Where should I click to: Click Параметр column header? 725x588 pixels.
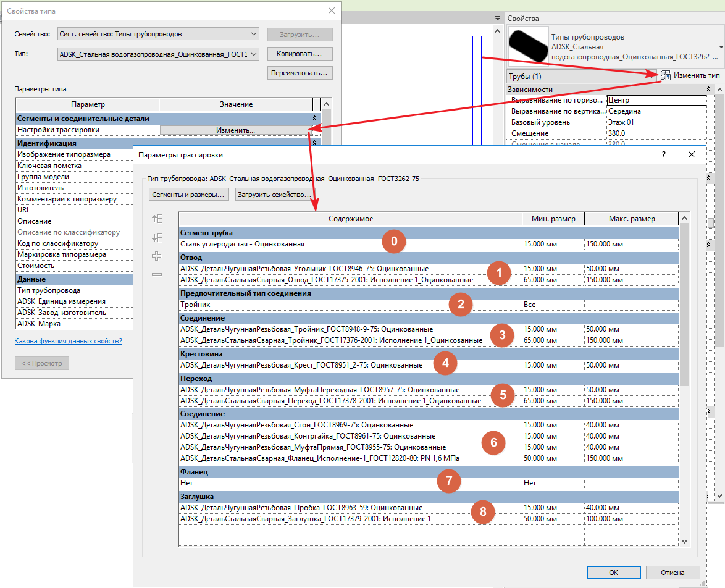(88, 104)
